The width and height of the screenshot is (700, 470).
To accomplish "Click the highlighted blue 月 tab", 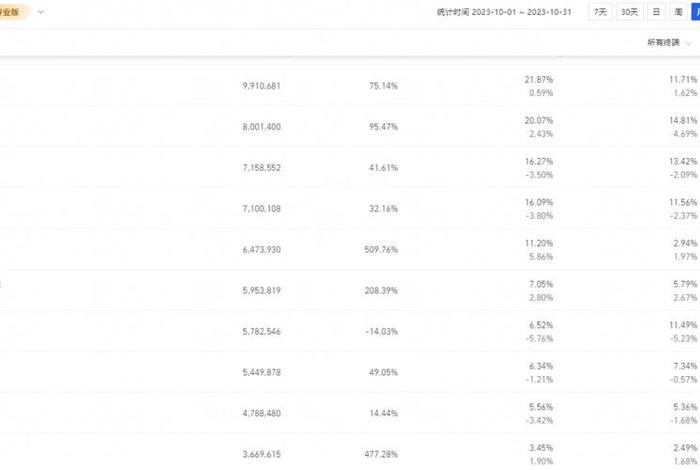I will click(x=696, y=12).
